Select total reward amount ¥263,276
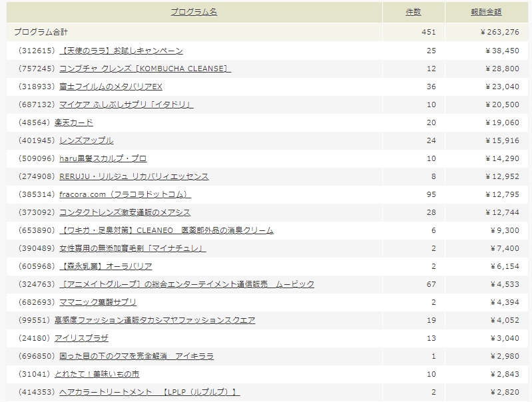The width and height of the screenshot is (532, 402). click(x=500, y=32)
